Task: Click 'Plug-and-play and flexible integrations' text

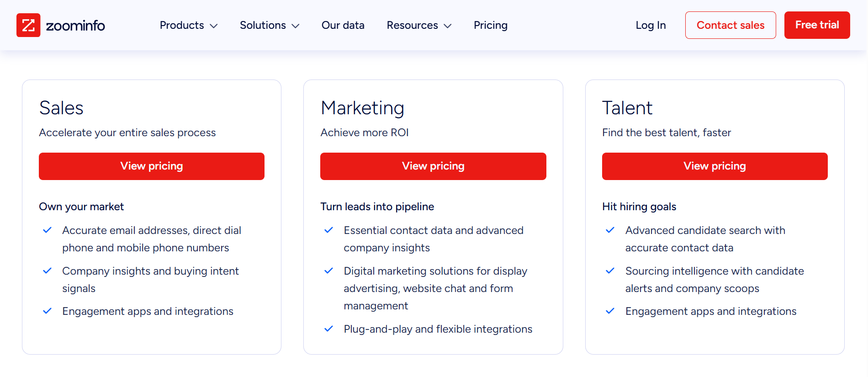Action: click(438, 329)
